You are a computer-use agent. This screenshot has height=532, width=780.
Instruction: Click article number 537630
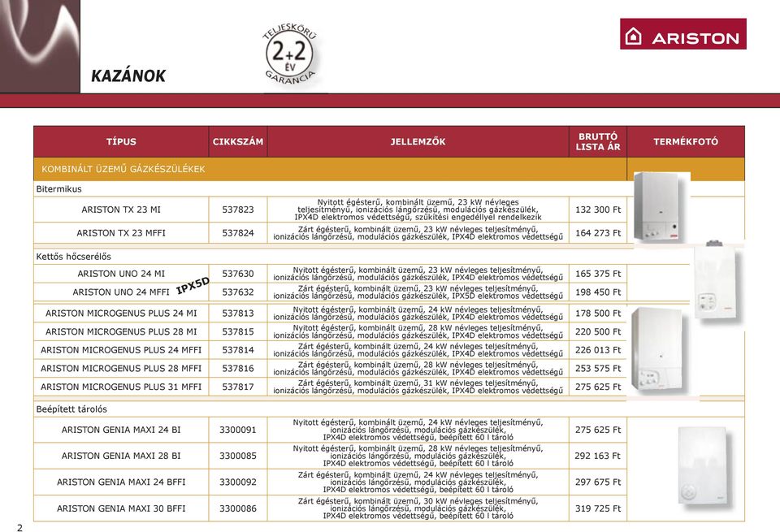[x=238, y=274]
